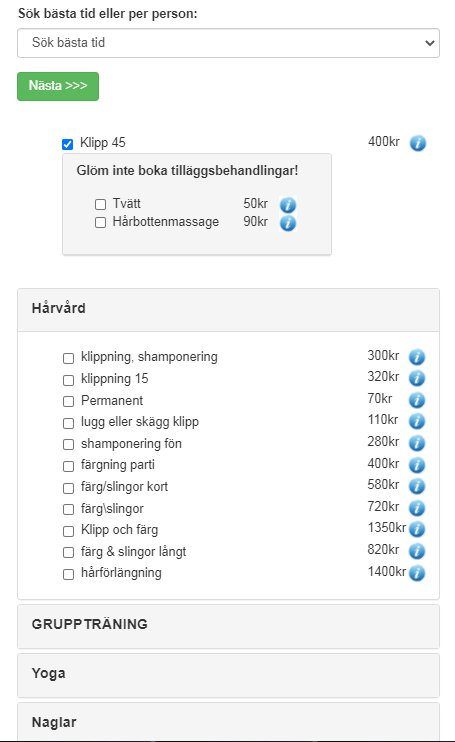Select the färg & slingor långt checkbox
Viewport: 455px width, 742px height.
69,552
